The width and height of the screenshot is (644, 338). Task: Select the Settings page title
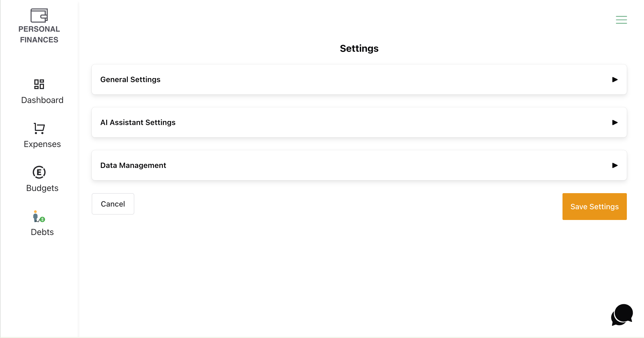[x=359, y=48]
